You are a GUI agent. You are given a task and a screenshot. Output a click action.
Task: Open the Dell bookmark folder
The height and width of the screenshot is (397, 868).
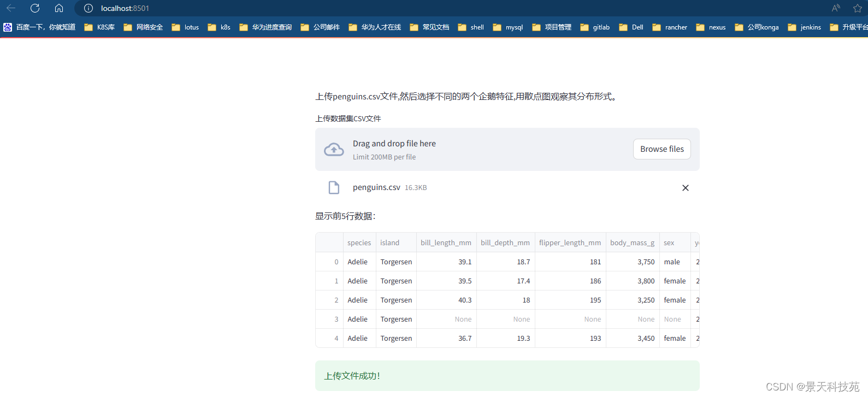tap(631, 27)
